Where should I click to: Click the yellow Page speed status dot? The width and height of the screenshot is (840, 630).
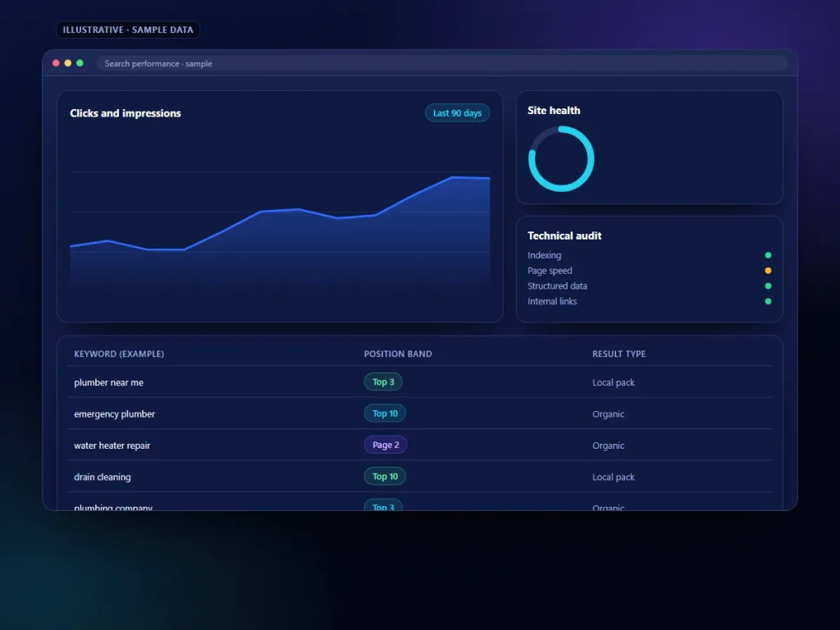(768, 271)
